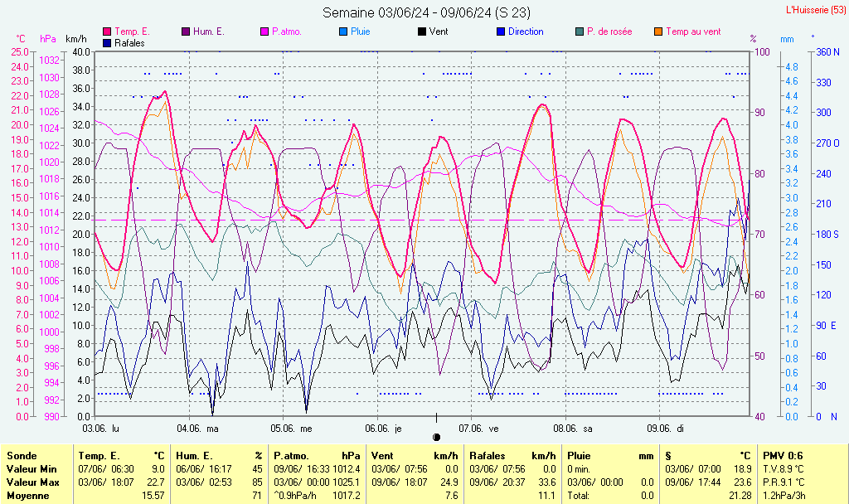Select the 'Temp. E.' legend label
The image size is (849, 504).
click(132, 32)
